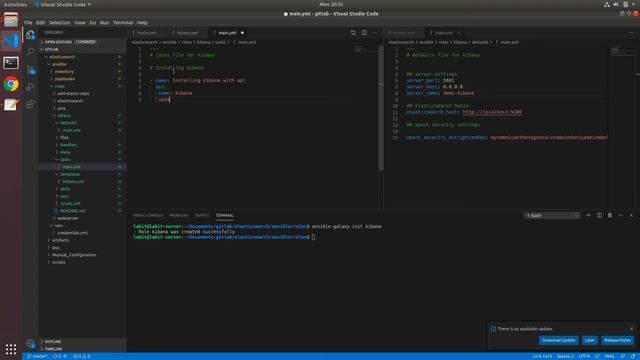Collapse the panel with the caret icon
640x360 pixels.
(x=620, y=215)
